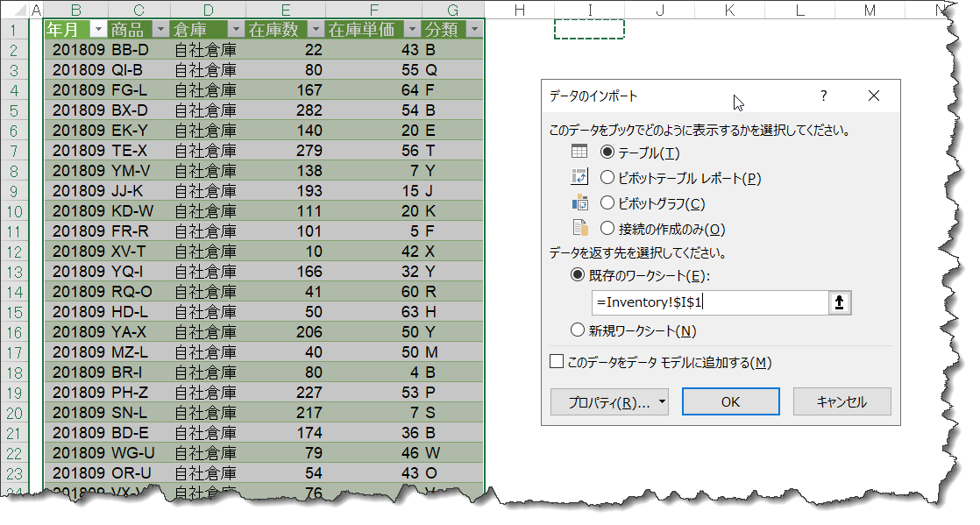Dismiss the dialog with キャンセル
This screenshot has width=980, height=525.
(x=842, y=401)
